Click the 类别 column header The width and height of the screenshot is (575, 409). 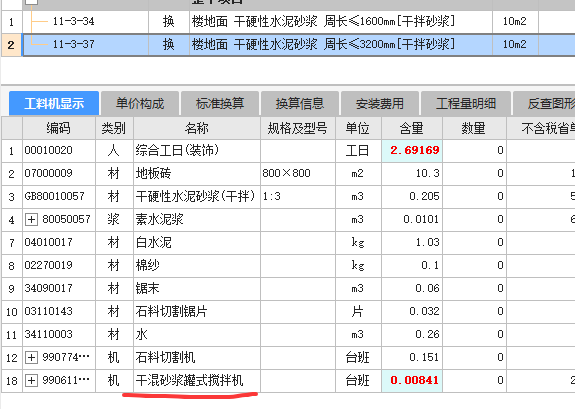coord(114,128)
